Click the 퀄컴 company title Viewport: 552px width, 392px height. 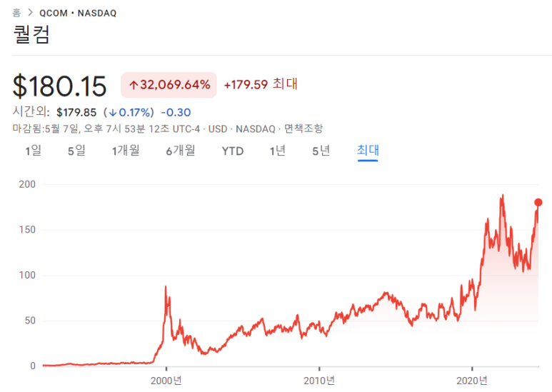point(31,34)
